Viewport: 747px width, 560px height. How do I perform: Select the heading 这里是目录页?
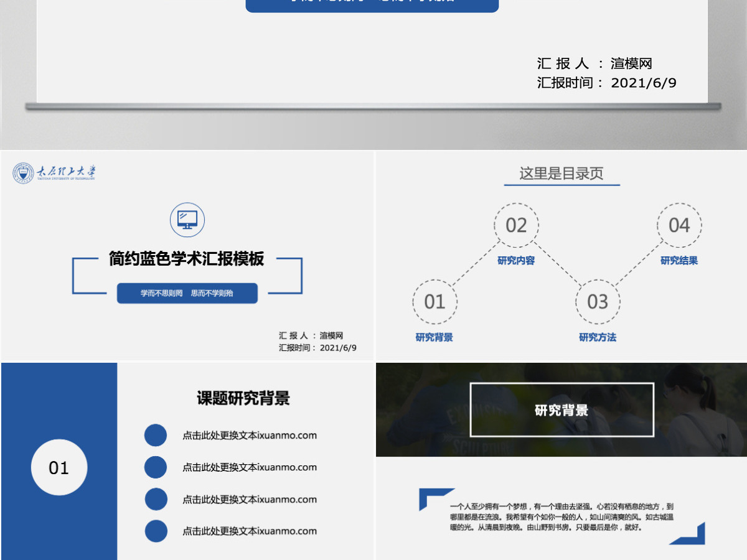[561, 174]
